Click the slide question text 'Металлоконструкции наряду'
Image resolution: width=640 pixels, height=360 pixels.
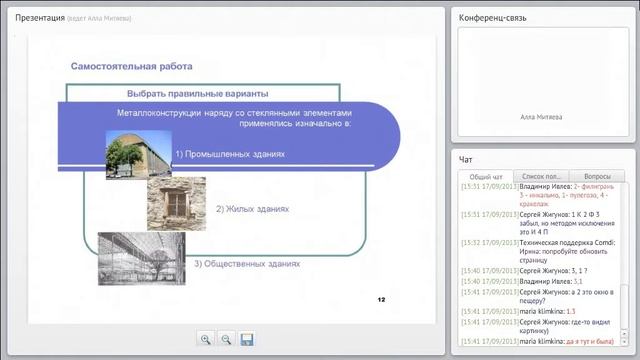(x=234, y=118)
